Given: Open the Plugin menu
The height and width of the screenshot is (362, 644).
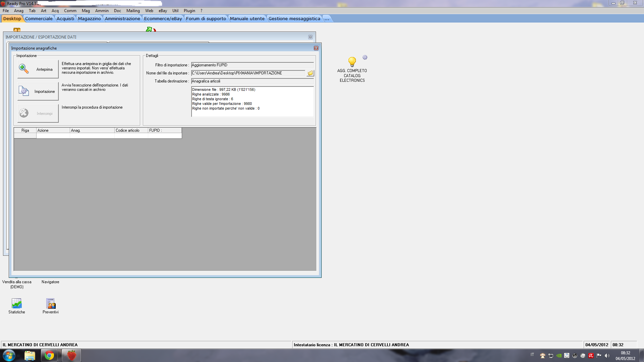Looking at the screenshot, I should [x=189, y=11].
